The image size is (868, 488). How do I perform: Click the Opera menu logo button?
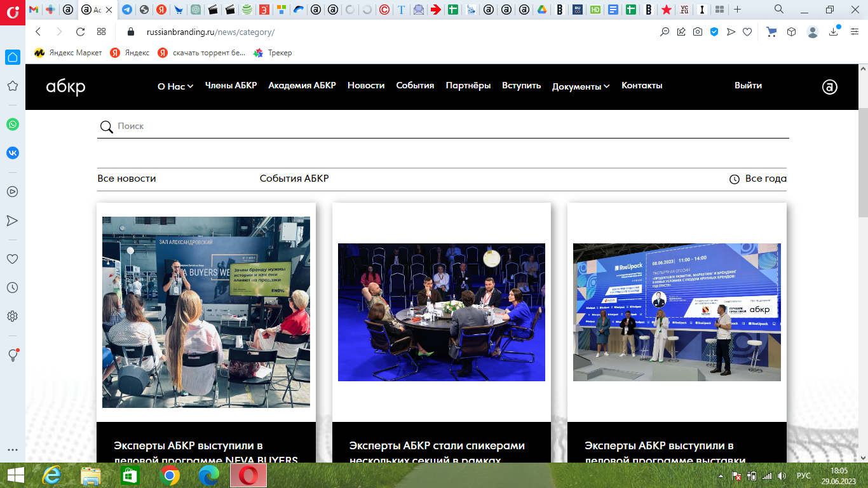pos(12,12)
